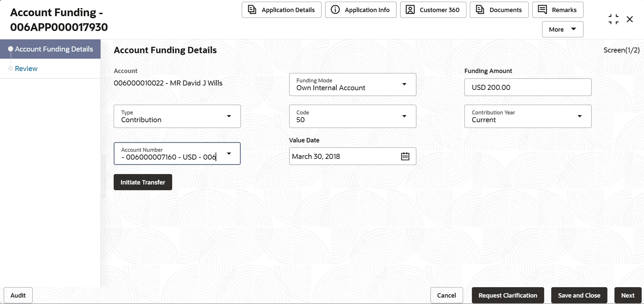
Task: Click the Request Clarification button
Action: pyautogui.click(x=508, y=295)
